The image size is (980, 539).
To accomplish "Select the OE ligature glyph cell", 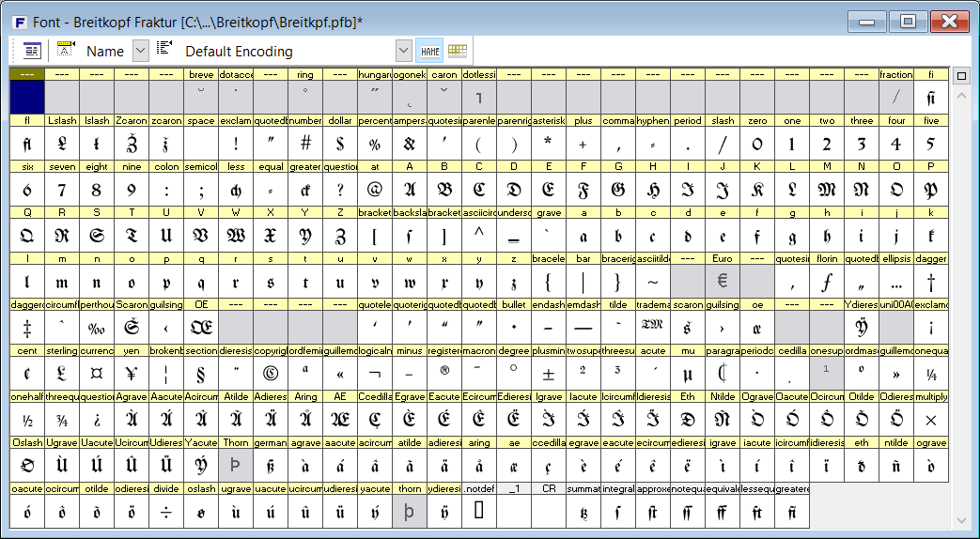I will point(201,326).
